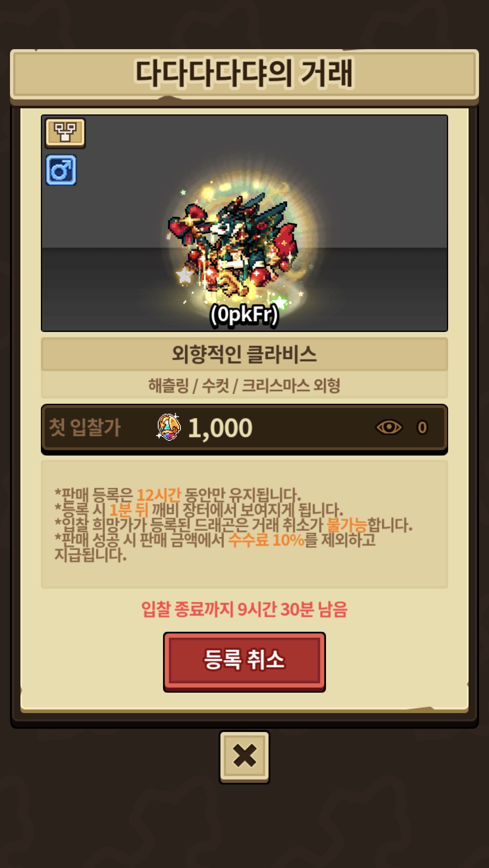Tap the eye view-count icon
489x868 pixels.
point(389,427)
